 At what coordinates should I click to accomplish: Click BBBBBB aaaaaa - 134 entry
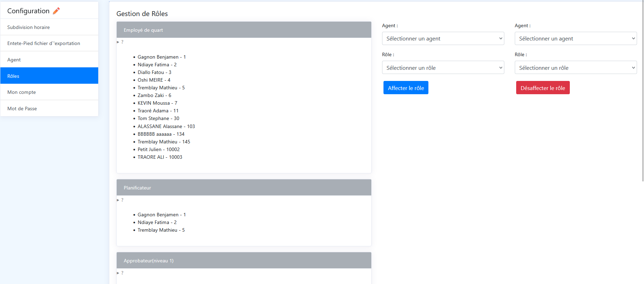(x=161, y=134)
